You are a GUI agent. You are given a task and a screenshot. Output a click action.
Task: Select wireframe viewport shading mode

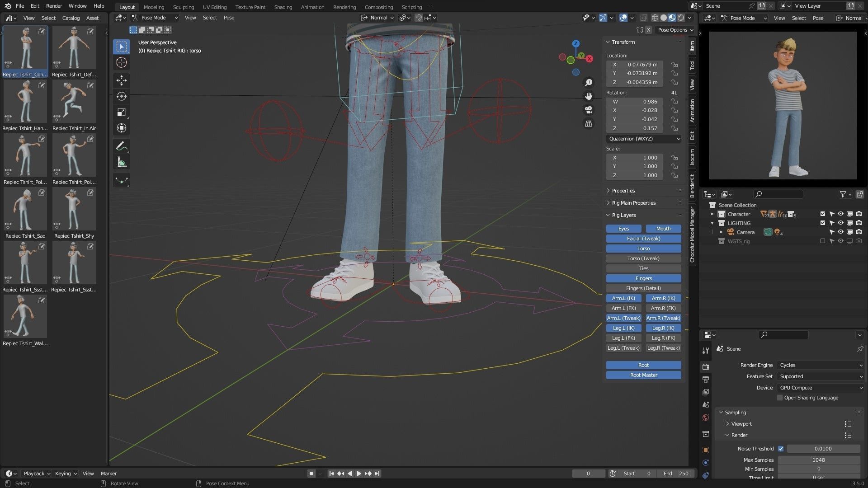[x=655, y=18]
